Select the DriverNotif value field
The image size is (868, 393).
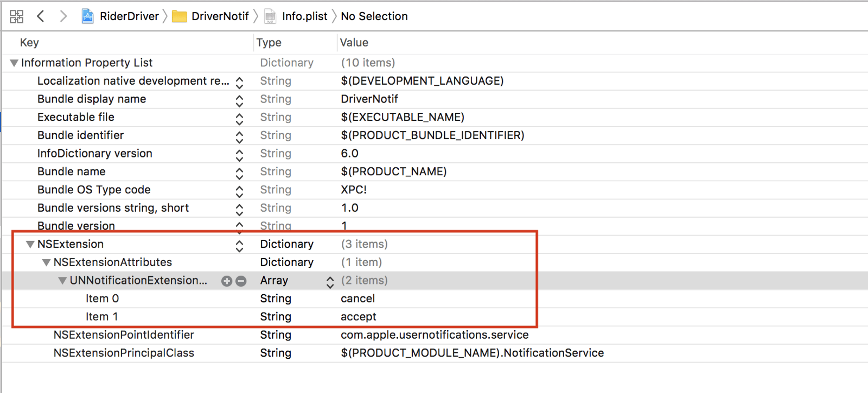[x=369, y=99]
